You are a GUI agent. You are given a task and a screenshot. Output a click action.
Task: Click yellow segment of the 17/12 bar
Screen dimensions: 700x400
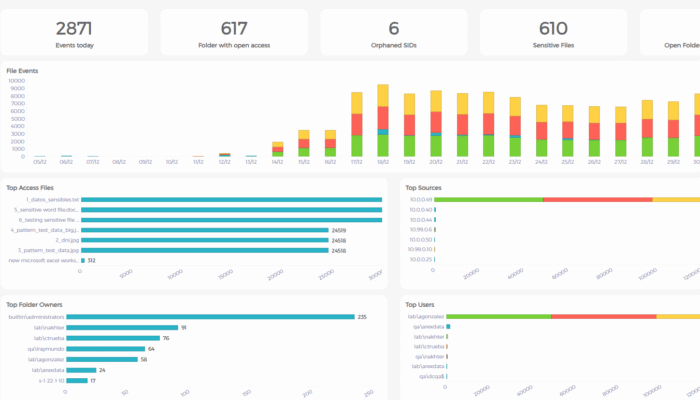coord(357,103)
